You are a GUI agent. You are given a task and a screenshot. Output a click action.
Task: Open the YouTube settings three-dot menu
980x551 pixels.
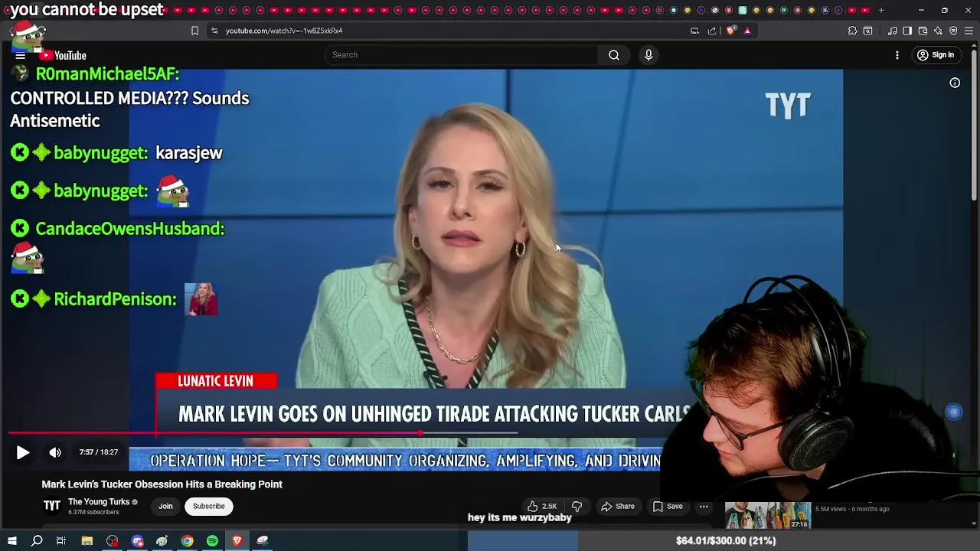pyautogui.click(x=897, y=55)
